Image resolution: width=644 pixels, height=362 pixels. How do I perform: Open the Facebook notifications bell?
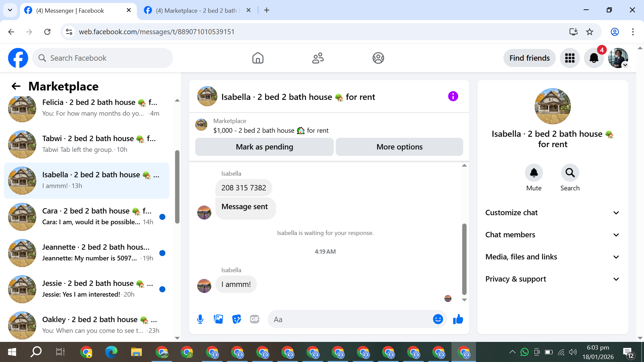tap(594, 58)
